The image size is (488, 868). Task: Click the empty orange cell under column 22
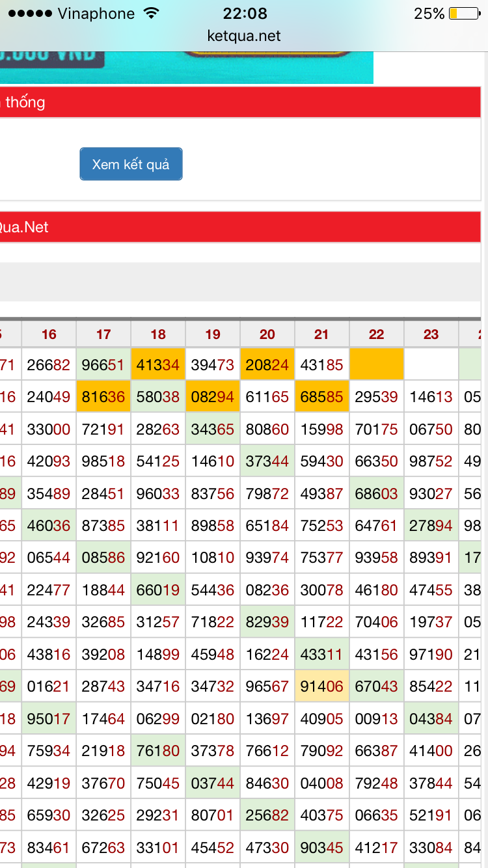377,364
